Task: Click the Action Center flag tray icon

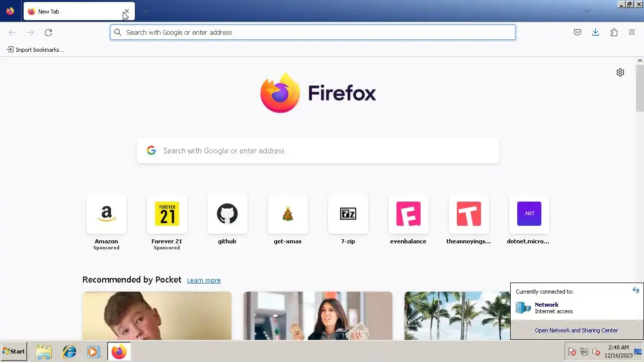Action: coord(572,352)
